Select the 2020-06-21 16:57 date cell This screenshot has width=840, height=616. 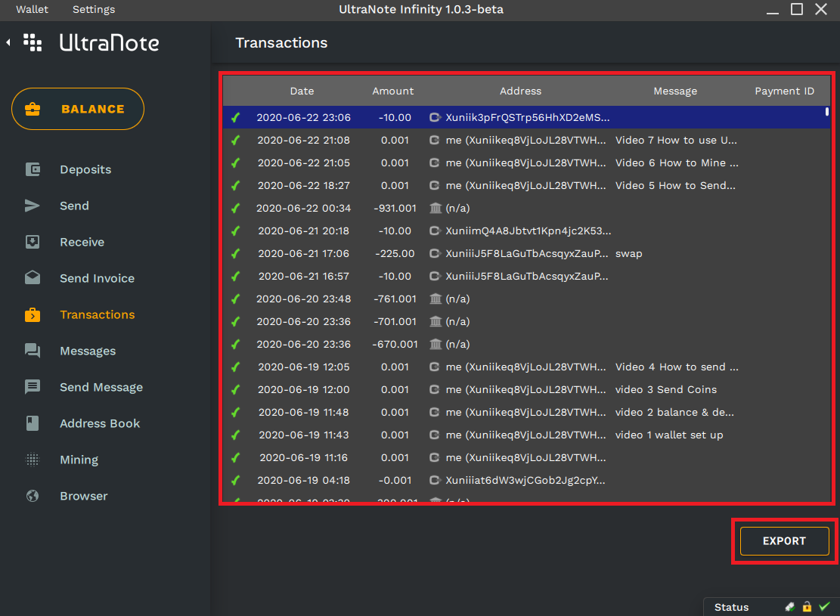click(x=304, y=277)
